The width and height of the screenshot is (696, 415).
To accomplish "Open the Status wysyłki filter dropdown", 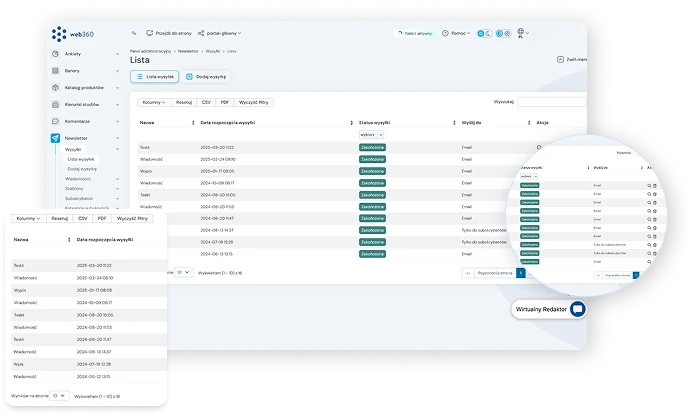I will pos(371,133).
